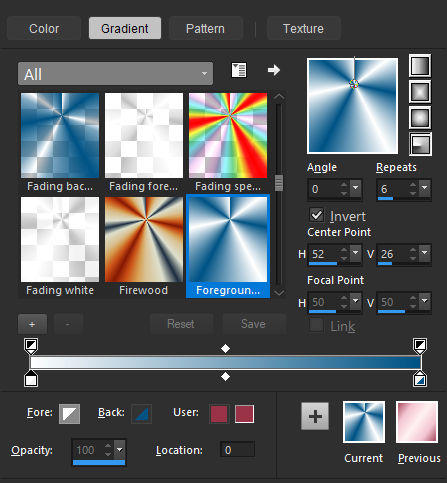Click the plus Add to Palette button
This screenshot has width=447, height=483.
(315, 416)
